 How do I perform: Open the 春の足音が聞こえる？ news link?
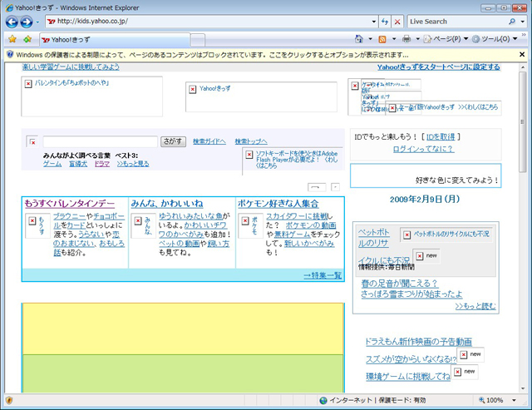tap(399, 284)
